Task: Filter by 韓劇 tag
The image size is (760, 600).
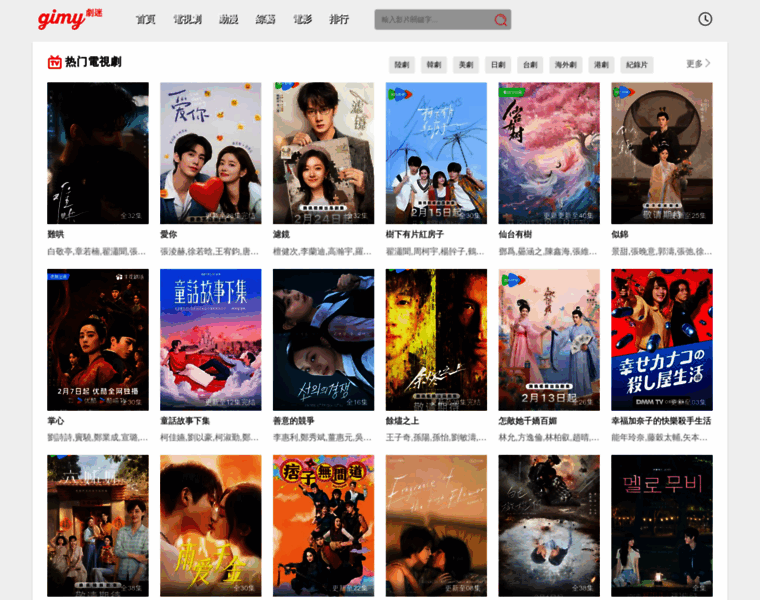Action: (x=434, y=65)
